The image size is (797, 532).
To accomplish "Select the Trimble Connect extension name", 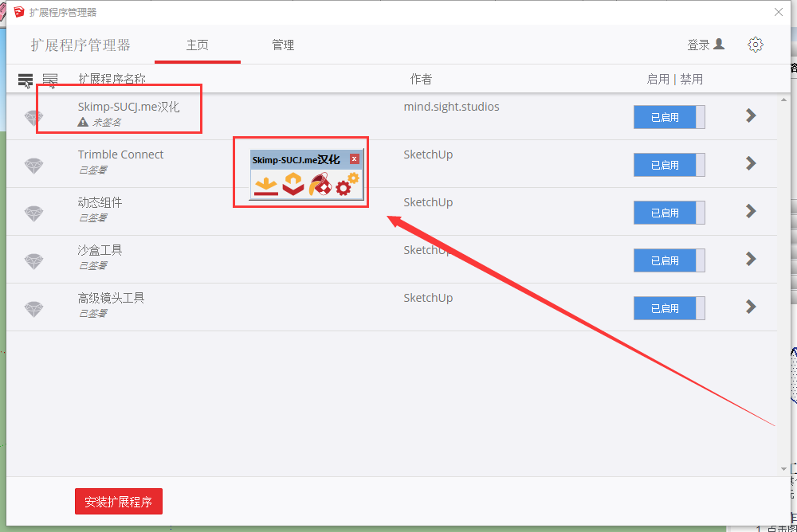I will click(x=120, y=155).
